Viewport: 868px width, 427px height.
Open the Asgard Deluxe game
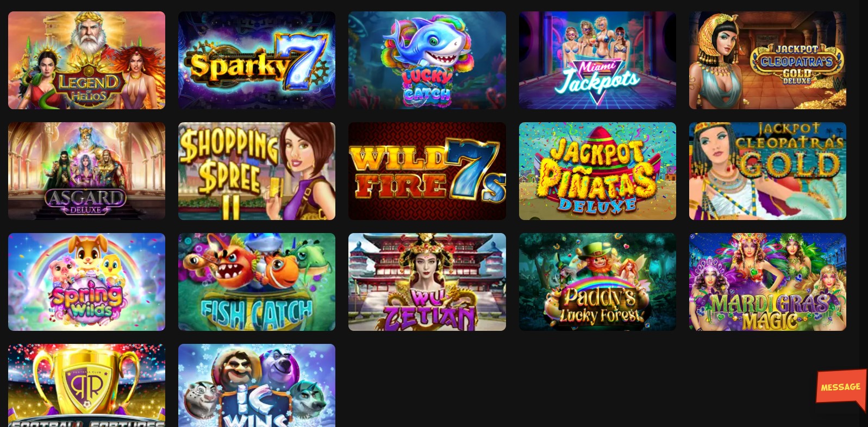[x=86, y=171]
